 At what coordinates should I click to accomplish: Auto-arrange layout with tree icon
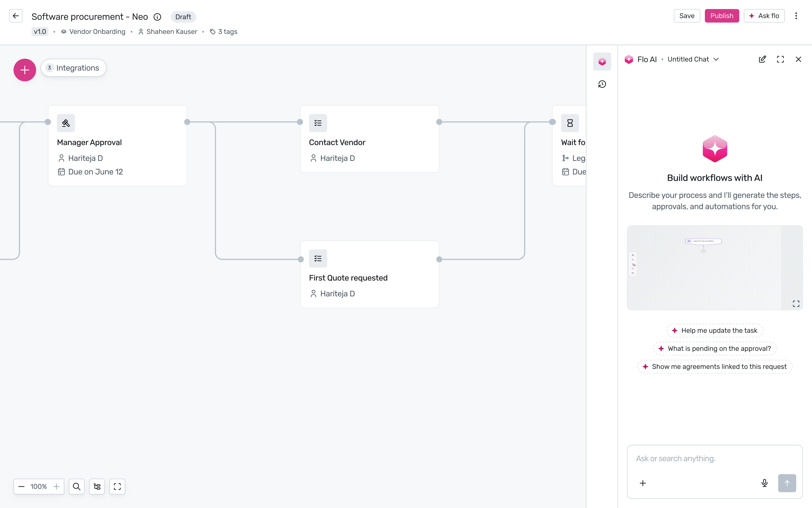(x=97, y=487)
